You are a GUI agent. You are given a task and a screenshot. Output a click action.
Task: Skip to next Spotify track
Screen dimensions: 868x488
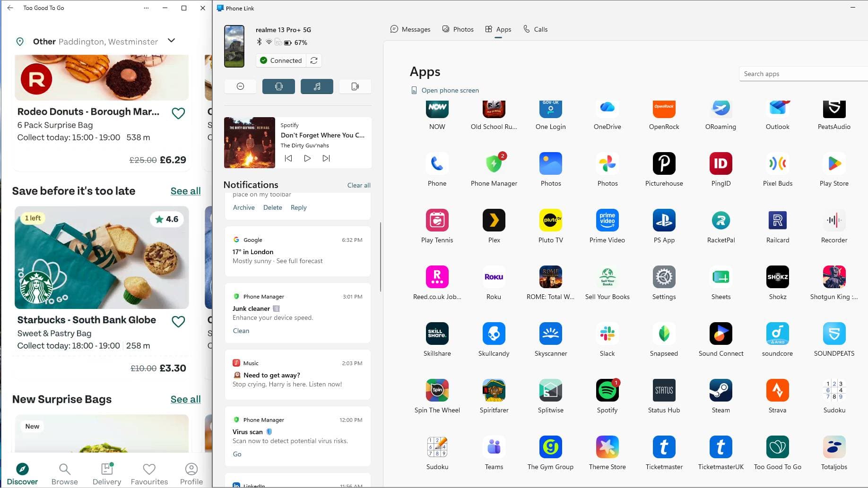point(326,158)
